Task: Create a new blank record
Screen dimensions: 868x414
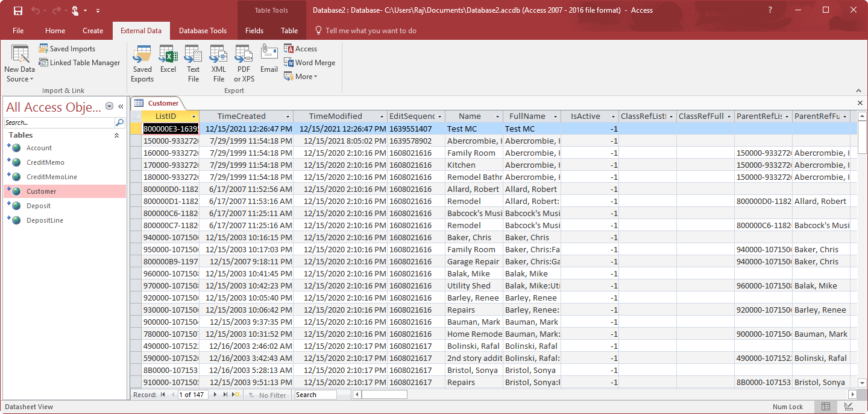Action: click(x=236, y=395)
